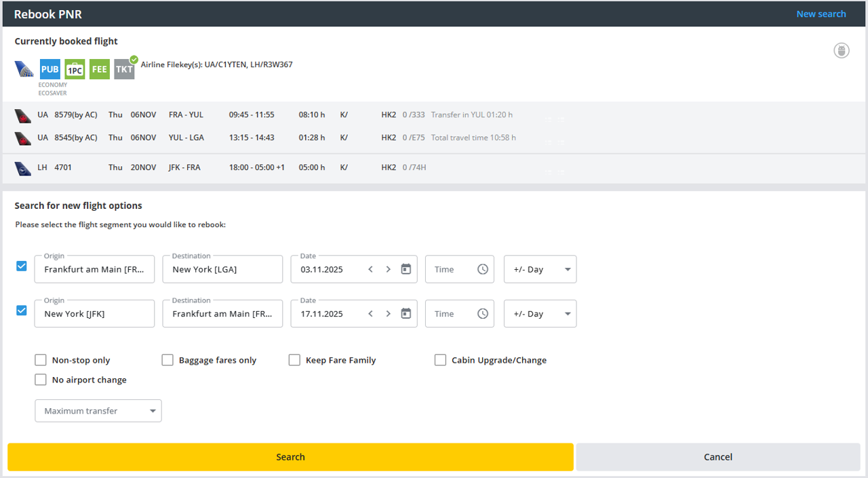Click the round icon at top right
868x478 pixels.
[x=841, y=51]
